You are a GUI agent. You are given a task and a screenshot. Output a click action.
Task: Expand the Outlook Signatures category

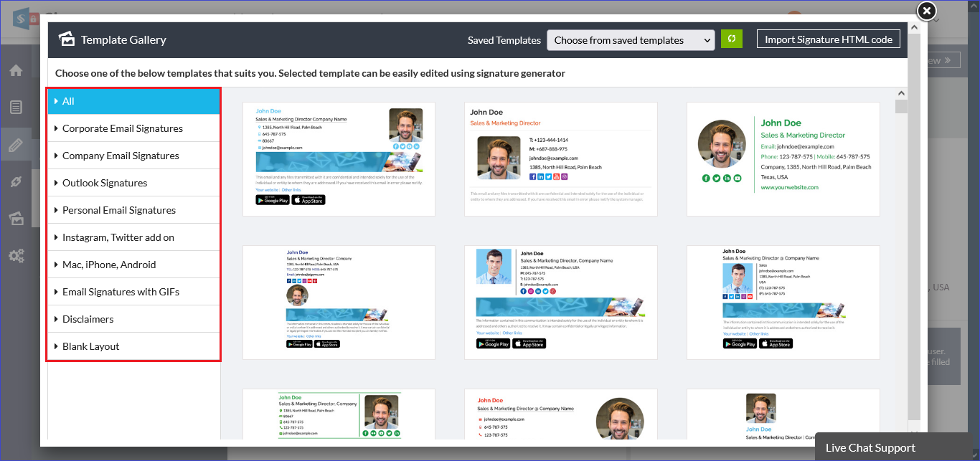pyautogui.click(x=105, y=183)
